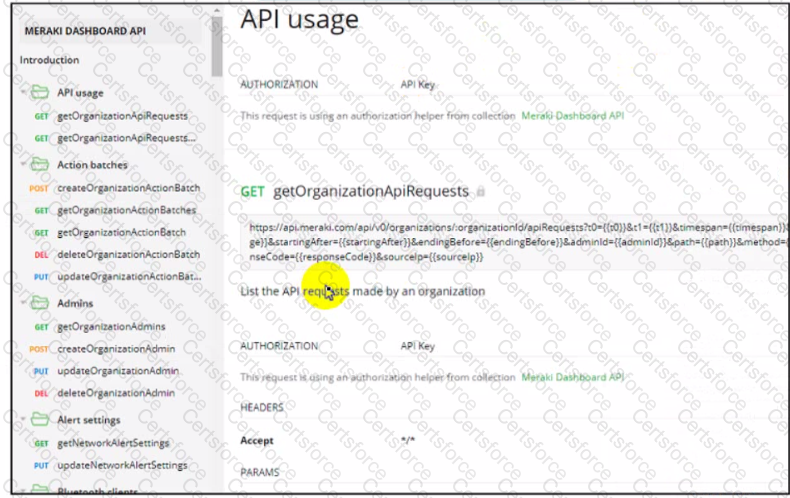Click the lower AUTHORIZATION label
The image size is (790, 498).
(x=279, y=346)
